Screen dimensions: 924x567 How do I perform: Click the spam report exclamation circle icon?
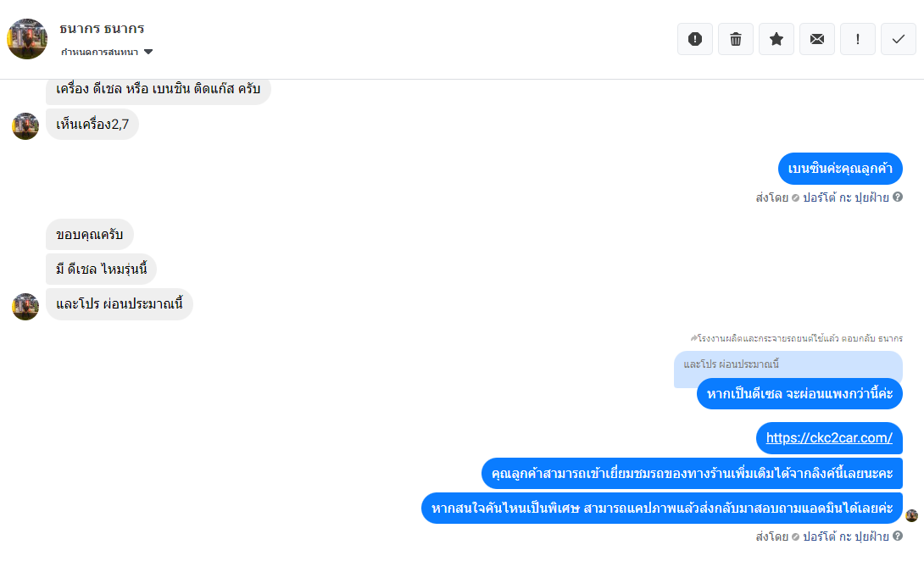tap(695, 39)
